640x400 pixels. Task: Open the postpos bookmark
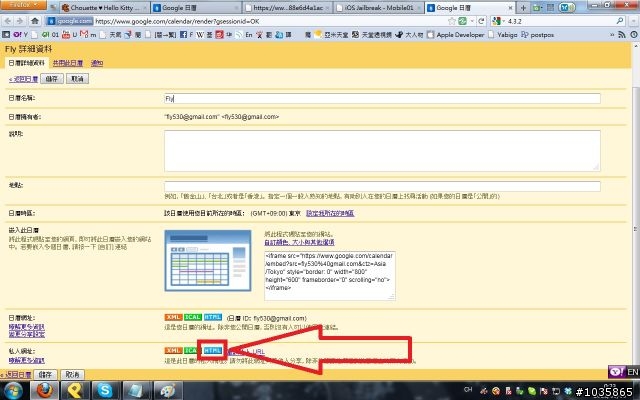coord(537,35)
